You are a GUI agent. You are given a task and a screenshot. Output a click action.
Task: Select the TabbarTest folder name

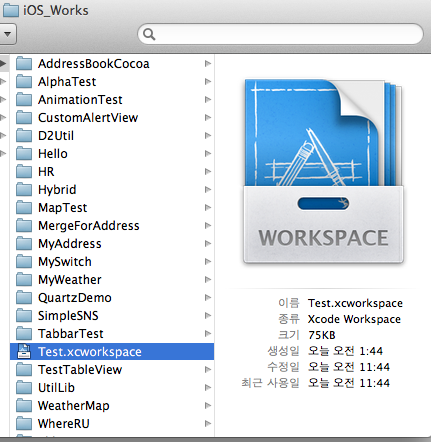tap(71, 334)
